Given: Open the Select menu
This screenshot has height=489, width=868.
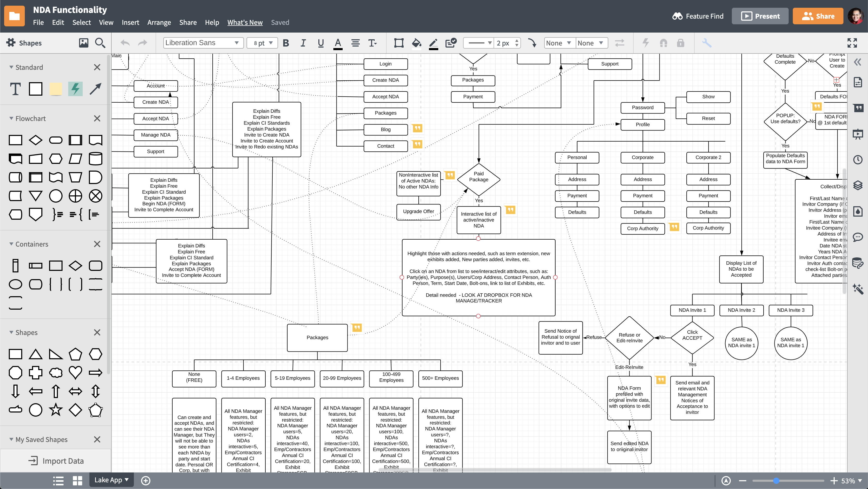Looking at the screenshot, I should [82, 22].
